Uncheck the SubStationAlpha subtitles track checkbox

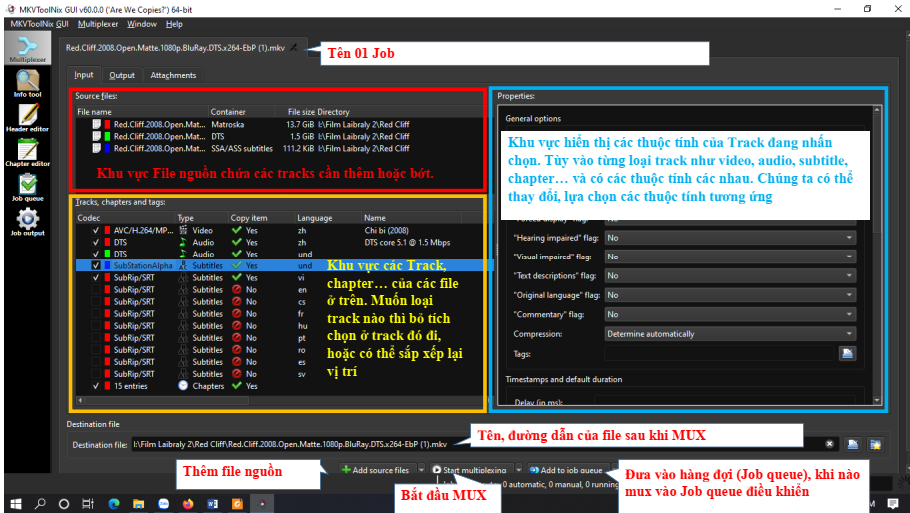96,265
